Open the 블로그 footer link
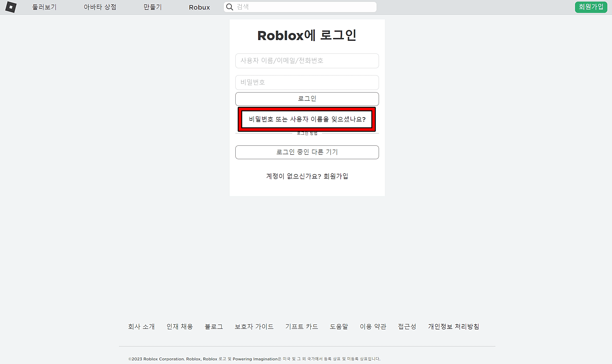The width and height of the screenshot is (612, 364). click(x=214, y=327)
